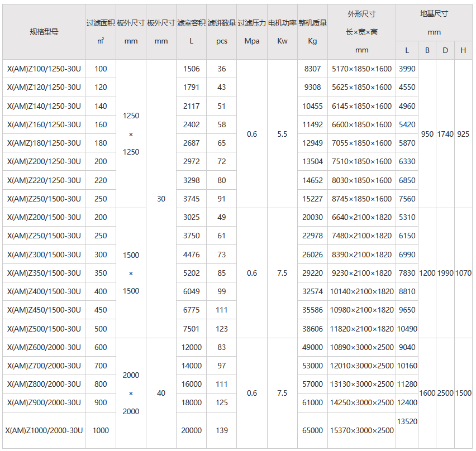Click foundation length value 7560
This screenshot has width=476, height=451.
[x=407, y=199]
